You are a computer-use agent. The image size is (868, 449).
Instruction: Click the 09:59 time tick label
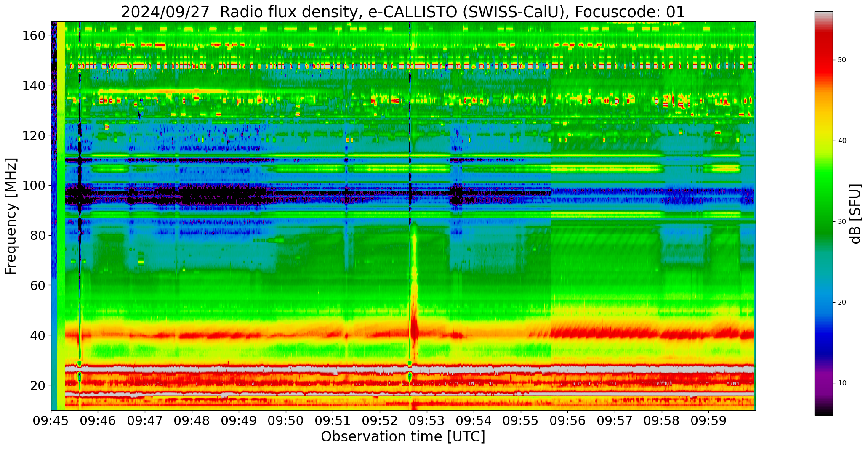tap(708, 420)
